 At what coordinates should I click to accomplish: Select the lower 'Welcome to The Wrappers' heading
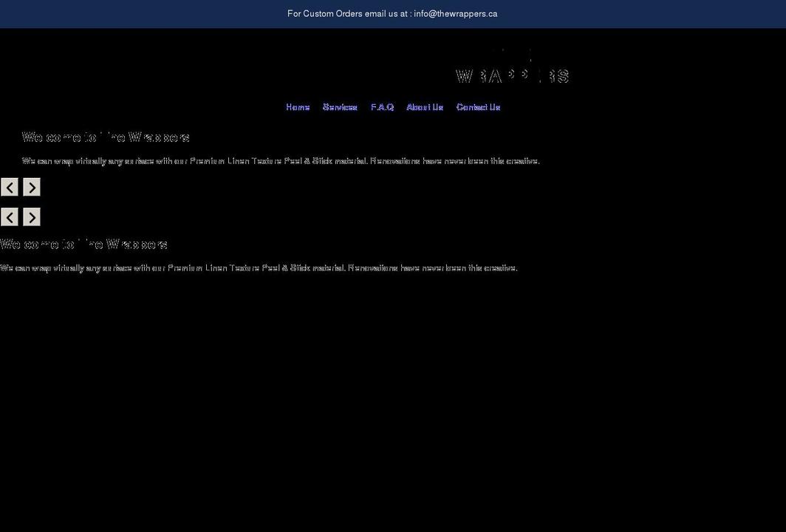pyautogui.click(x=83, y=244)
